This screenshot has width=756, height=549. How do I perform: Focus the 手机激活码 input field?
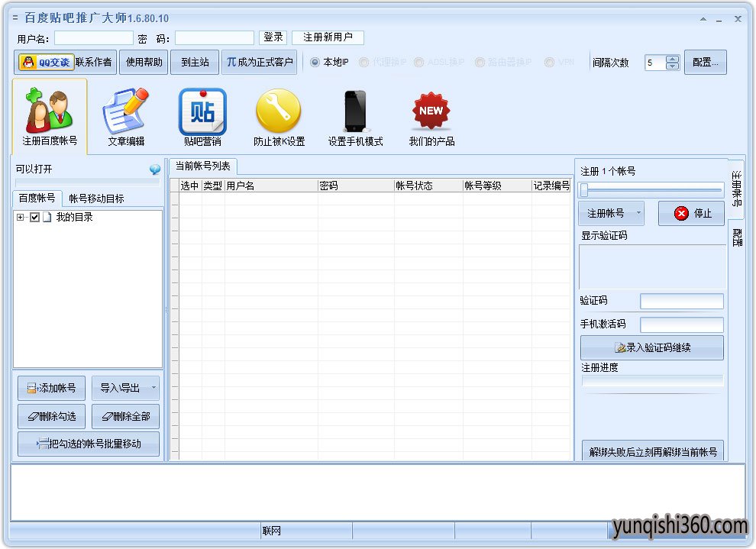pyautogui.click(x=682, y=325)
